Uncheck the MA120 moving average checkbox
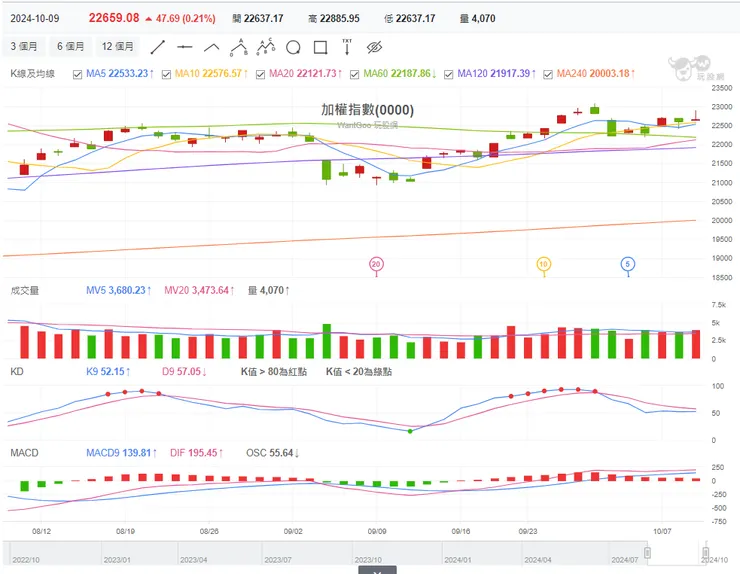Image resolution: width=740 pixels, height=574 pixels. point(448,74)
